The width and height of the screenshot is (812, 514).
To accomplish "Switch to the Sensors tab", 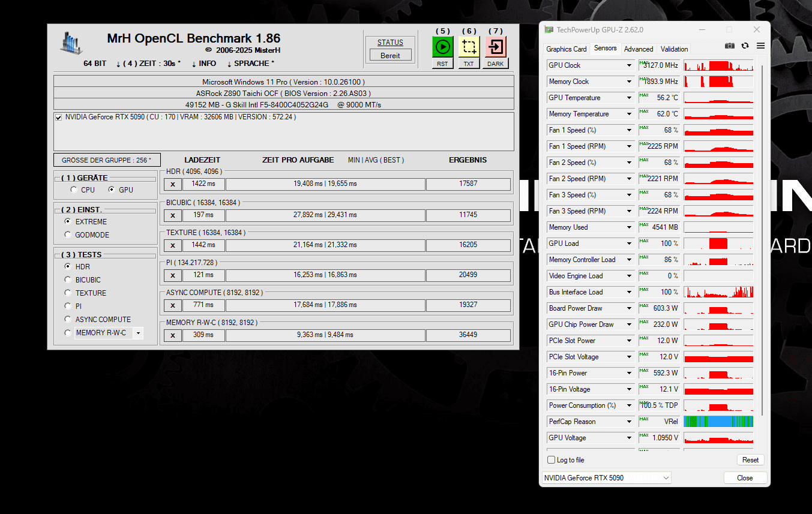I will (x=605, y=48).
